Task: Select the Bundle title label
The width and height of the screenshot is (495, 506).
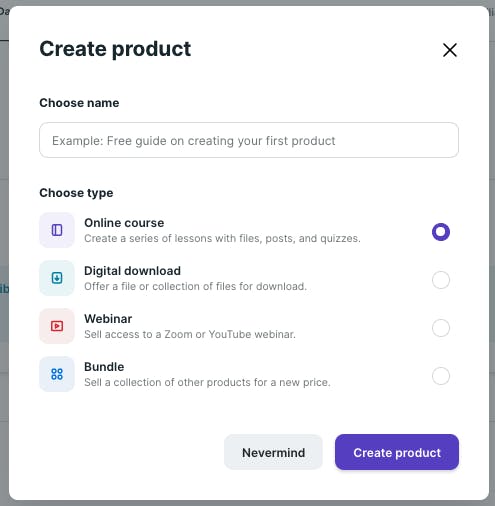Action: click(104, 367)
